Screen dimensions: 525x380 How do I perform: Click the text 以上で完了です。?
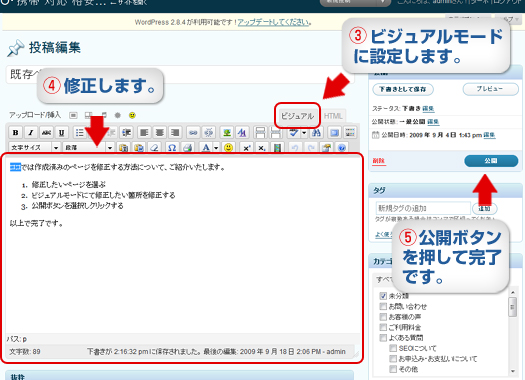(36, 223)
